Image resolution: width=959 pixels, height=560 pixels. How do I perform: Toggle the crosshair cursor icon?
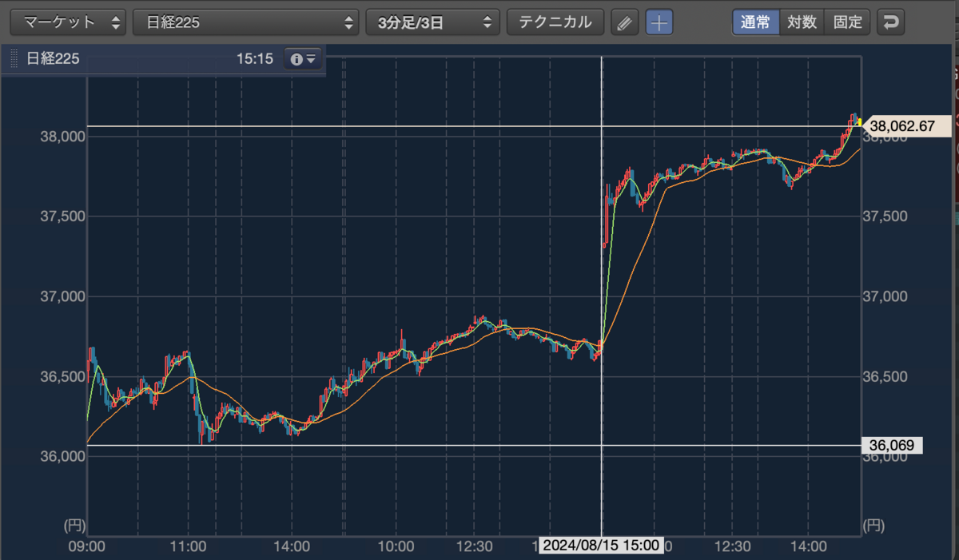tap(659, 22)
